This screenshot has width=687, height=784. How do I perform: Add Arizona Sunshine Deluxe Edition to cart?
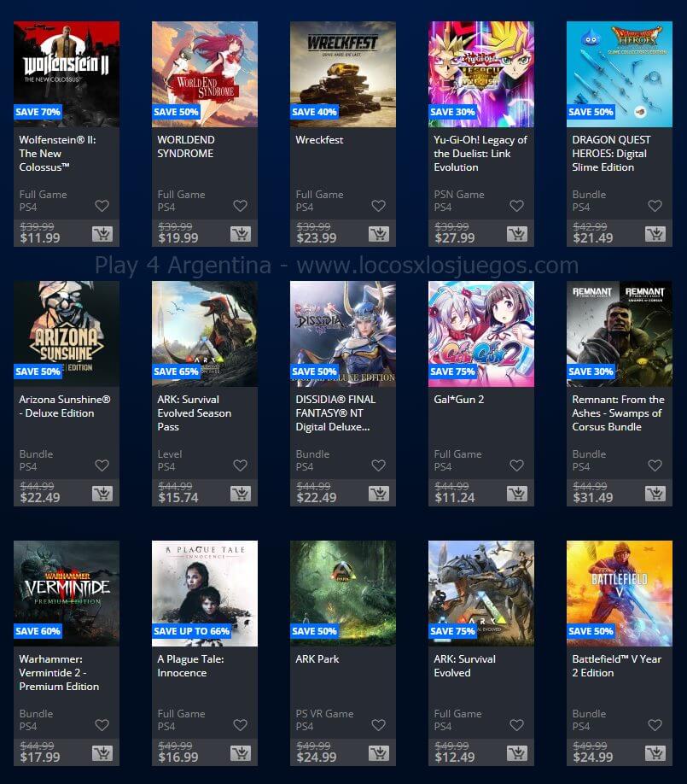pyautogui.click(x=102, y=494)
